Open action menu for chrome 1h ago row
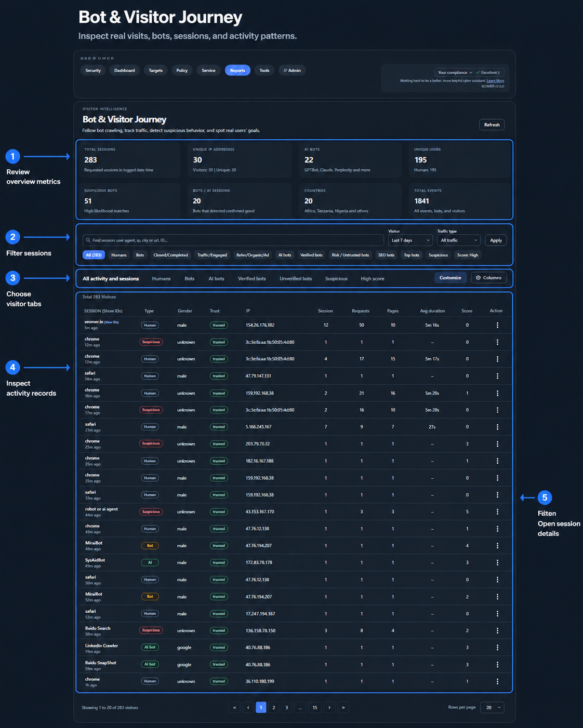Viewport: 583px width, 728px height. coord(497,681)
